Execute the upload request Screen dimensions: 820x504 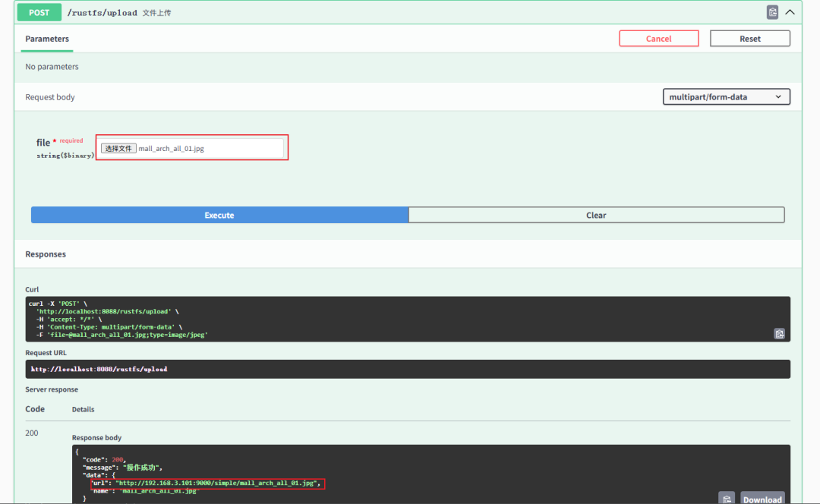[219, 215]
